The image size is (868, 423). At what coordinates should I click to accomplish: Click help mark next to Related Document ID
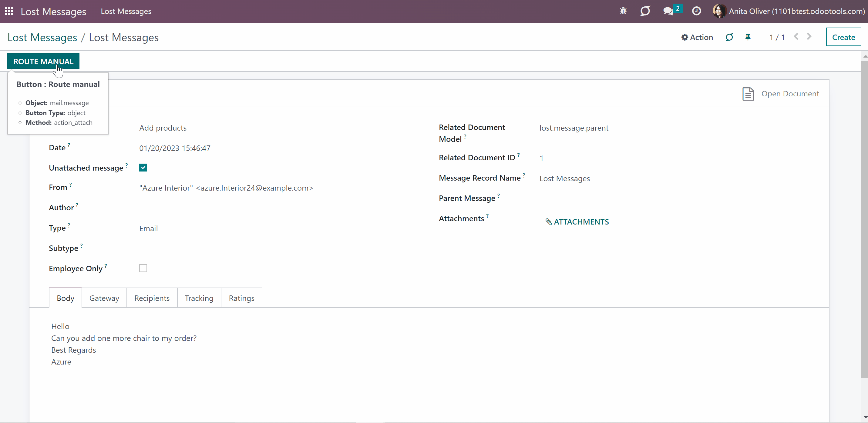[x=518, y=155]
